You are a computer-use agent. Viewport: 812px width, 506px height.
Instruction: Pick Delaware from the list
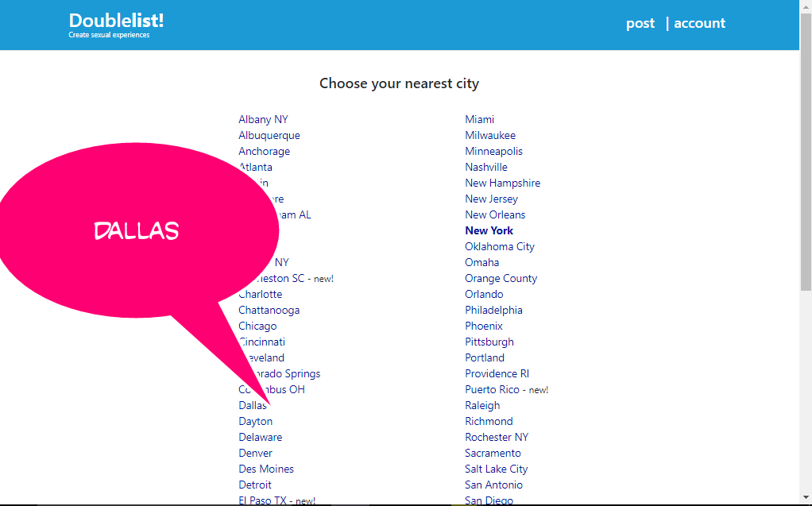[260, 437]
